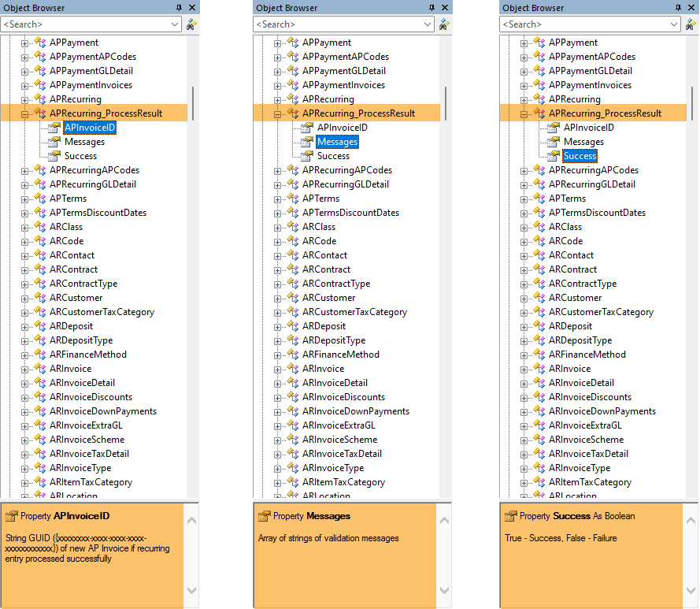Image resolution: width=700 pixels, height=609 pixels.
Task: Click the APPayment class icon in left panel
Action: tap(40, 43)
